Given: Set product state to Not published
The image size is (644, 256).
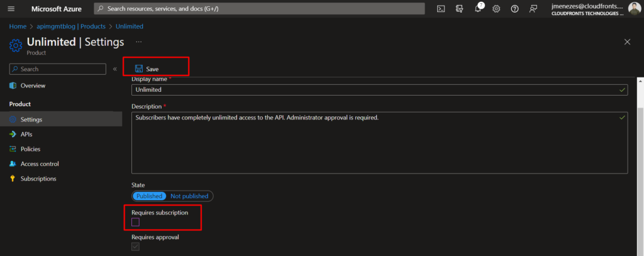Looking at the screenshot, I should click(190, 196).
